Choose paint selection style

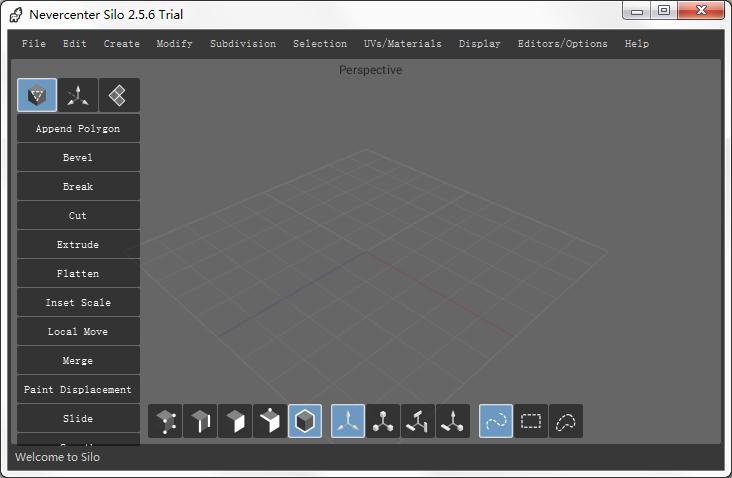pyautogui.click(x=496, y=421)
